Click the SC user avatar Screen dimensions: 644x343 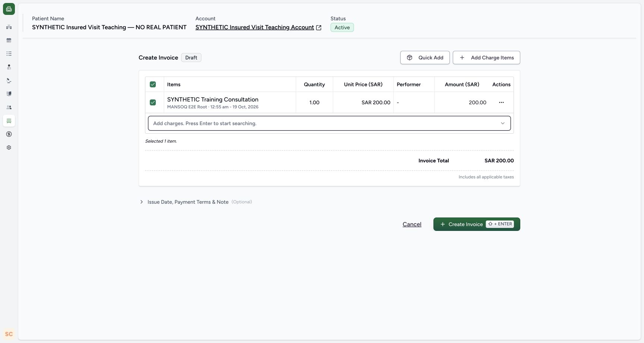pyautogui.click(x=9, y=334)
